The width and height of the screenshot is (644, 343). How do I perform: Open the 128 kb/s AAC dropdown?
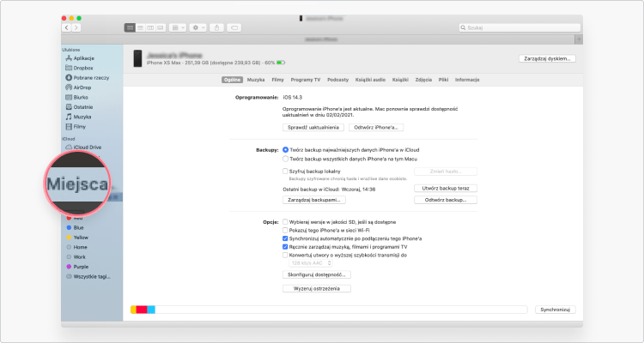coord(311,263)
